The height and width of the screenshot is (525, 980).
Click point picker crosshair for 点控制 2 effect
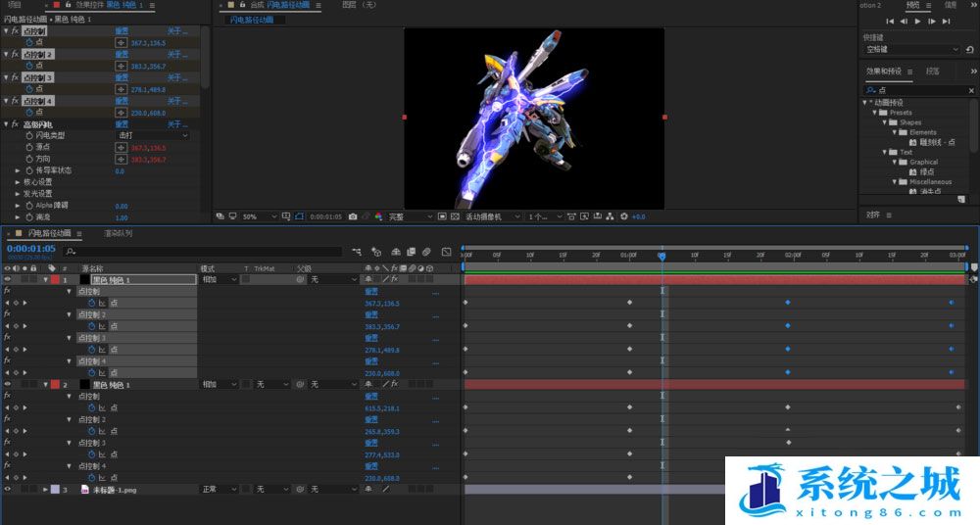[122, 67]
